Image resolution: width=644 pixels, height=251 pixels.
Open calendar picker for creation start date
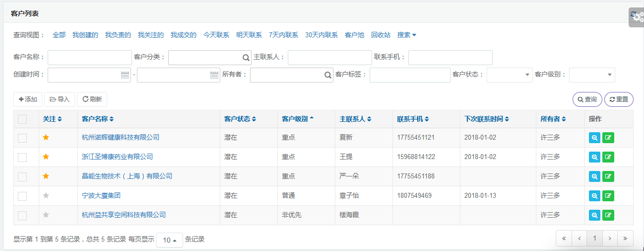(x=125, y=75)
